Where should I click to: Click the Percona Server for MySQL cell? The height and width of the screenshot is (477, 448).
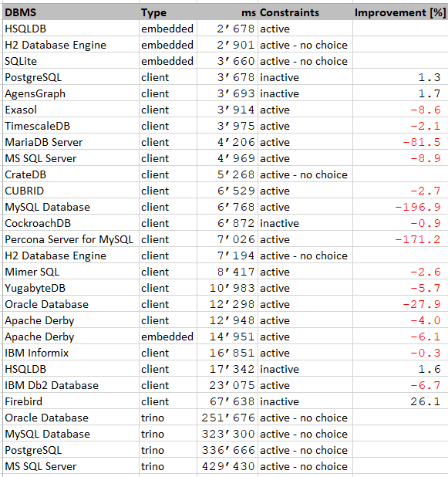[71, 239]
